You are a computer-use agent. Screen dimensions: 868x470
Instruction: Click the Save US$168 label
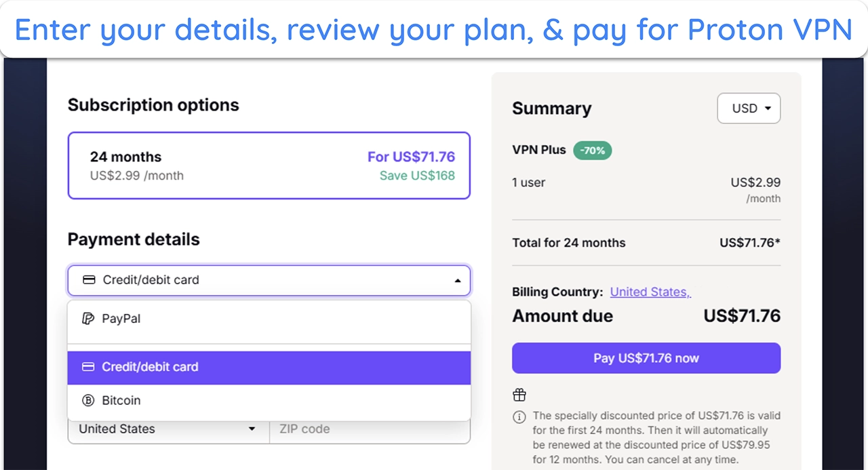coord(417,176)
